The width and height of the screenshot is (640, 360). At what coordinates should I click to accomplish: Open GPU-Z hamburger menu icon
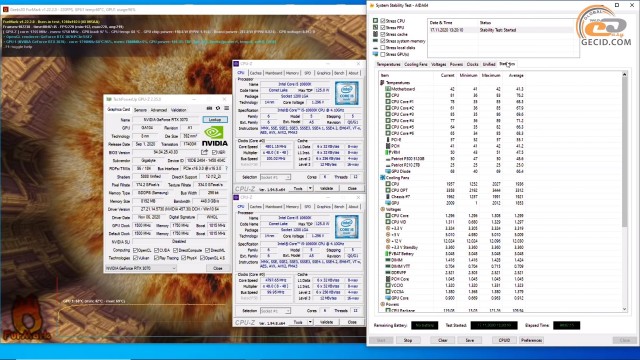(x=226, y=109)
